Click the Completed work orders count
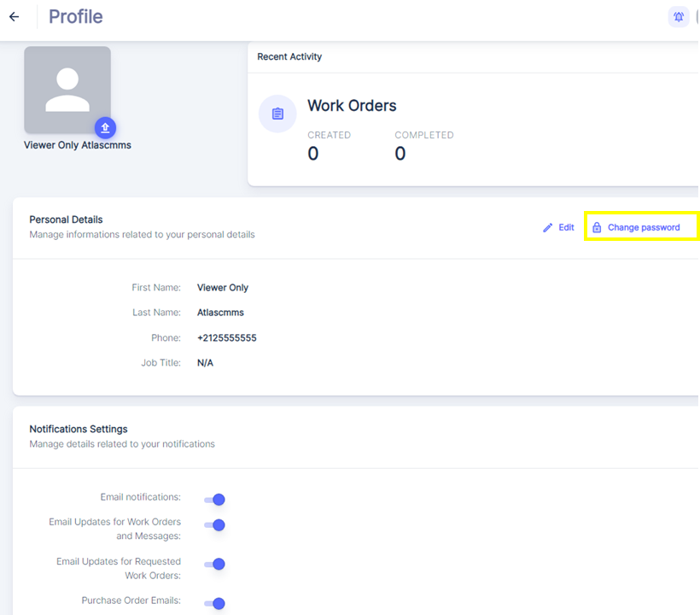700x615 pixels. click(x=400, y=155)
